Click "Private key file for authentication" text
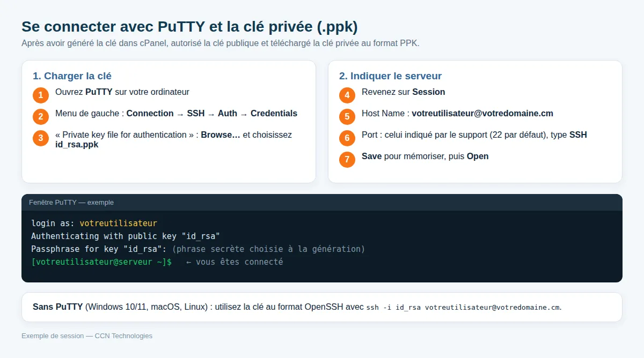Screen dimensions: 644x358 125,135
